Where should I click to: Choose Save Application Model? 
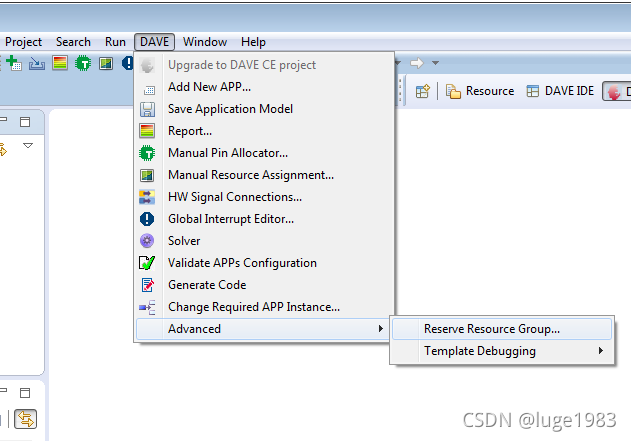pyautogui.click(x=264, y=109)
